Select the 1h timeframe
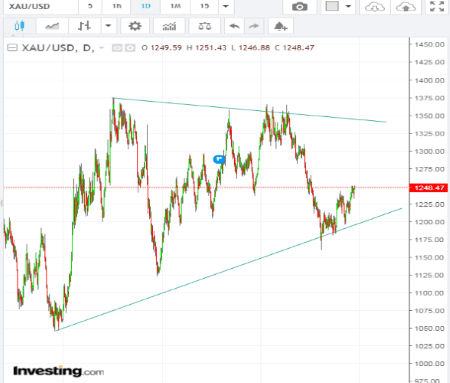The image size is (450, 383). click(x=117, y=6)
